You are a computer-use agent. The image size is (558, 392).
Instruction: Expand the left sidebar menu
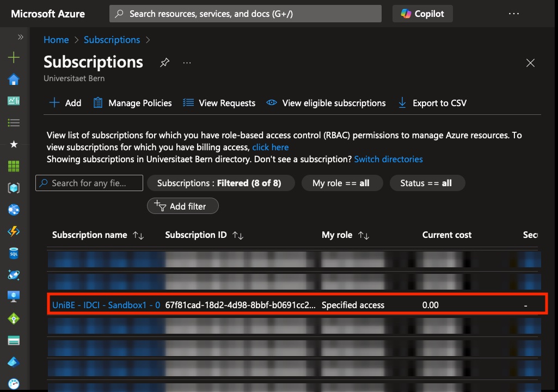point(21,37)
